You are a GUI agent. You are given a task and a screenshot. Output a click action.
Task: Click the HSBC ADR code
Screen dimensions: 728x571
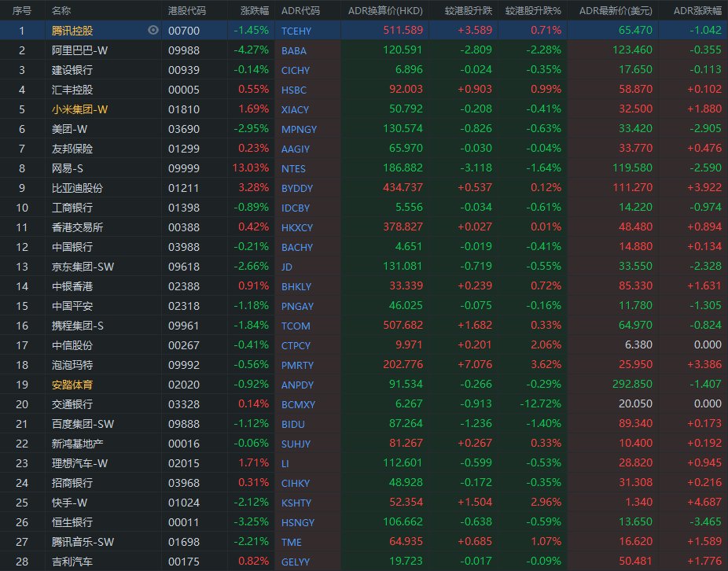tap(294, 90)
